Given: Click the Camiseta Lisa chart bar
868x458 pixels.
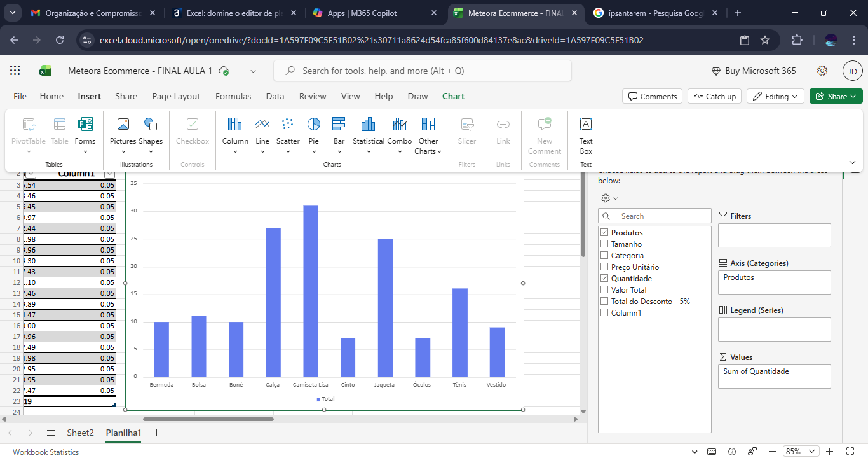Looking at the screenshot, I should [310, 291].
